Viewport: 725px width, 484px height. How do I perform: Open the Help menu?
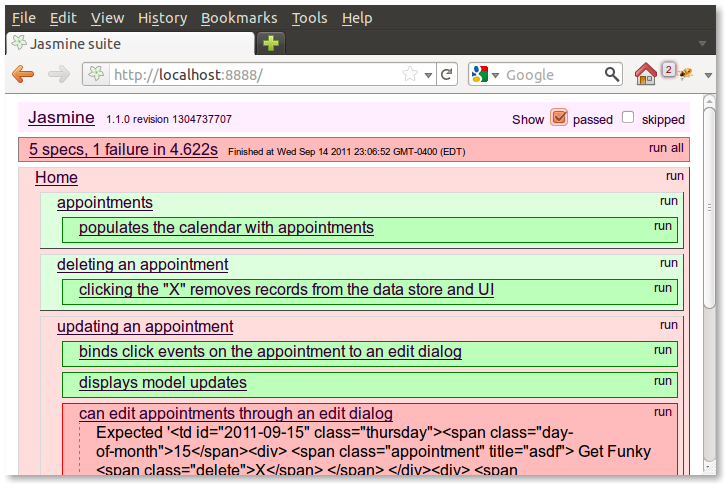[x=357, y=18]
